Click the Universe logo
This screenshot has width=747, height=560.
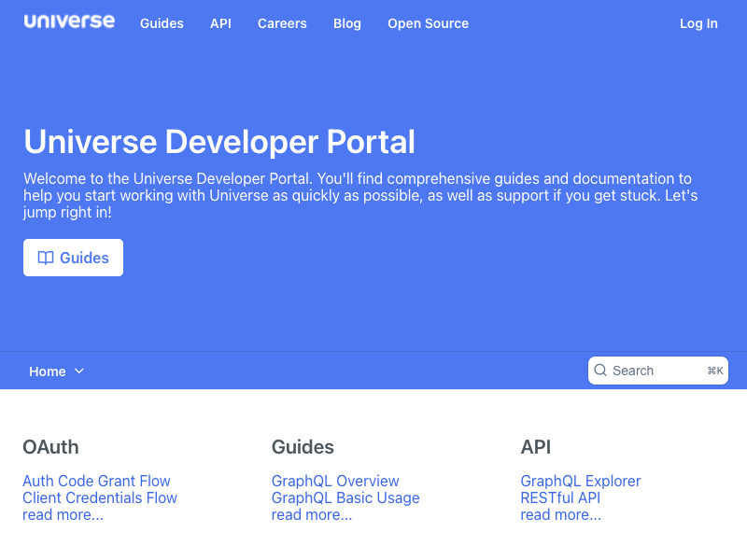69,21
